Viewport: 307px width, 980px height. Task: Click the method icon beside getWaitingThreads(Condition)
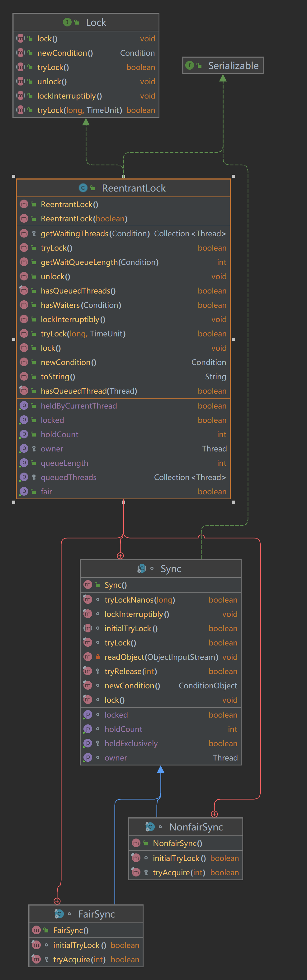(24, 233)
